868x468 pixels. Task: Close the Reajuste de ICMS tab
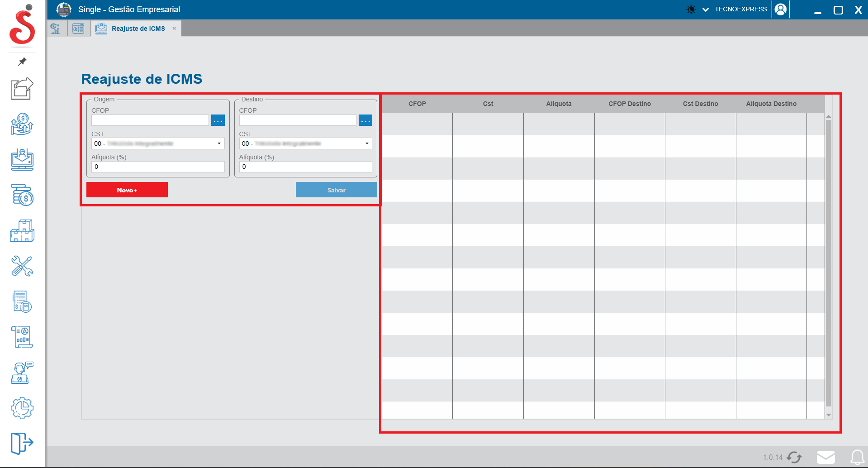[x=174, y=29]
